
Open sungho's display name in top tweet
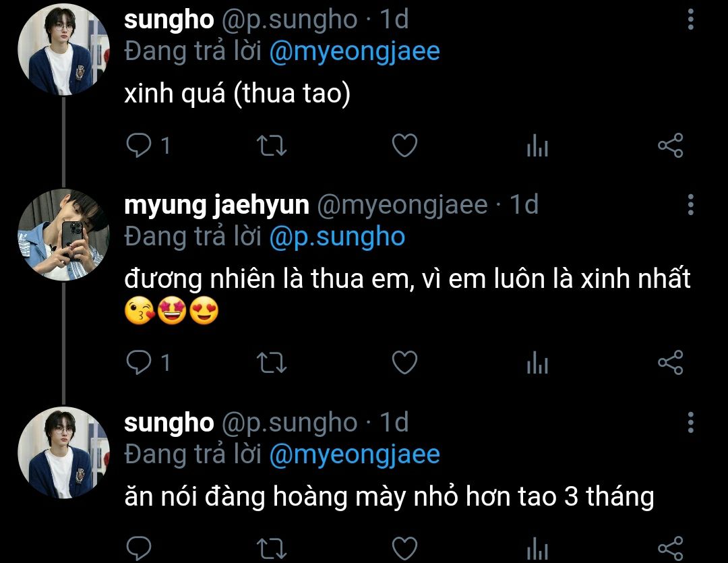coord(169,20)
